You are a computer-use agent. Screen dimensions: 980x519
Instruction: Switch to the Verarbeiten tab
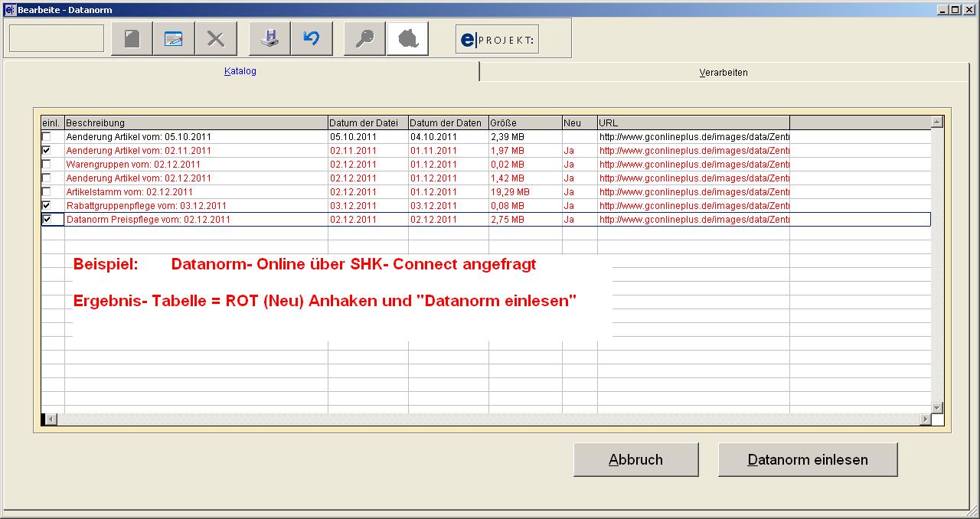(723, 73)
